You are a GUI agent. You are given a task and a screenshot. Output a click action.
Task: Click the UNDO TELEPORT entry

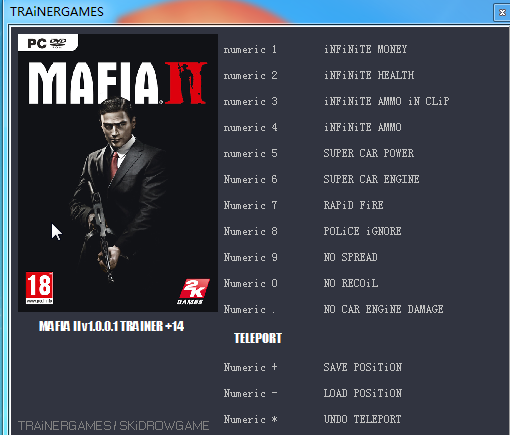[362, 419]
